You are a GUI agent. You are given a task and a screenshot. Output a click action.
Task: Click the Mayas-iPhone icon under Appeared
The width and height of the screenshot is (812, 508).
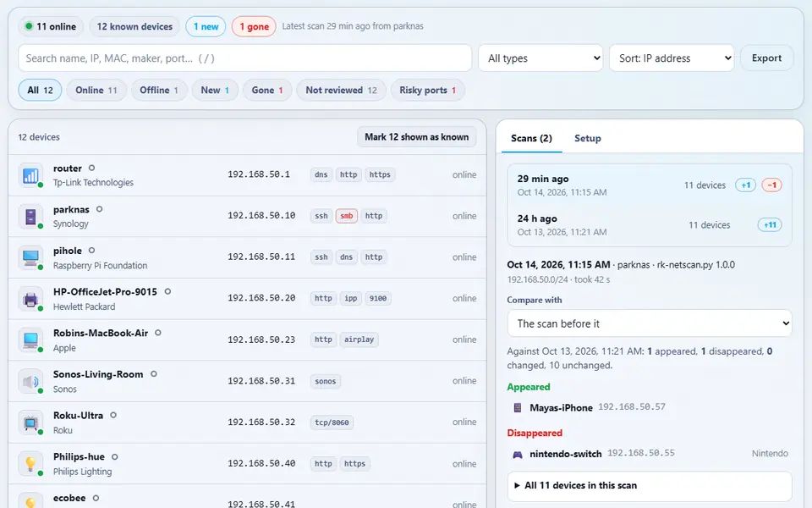518,408
